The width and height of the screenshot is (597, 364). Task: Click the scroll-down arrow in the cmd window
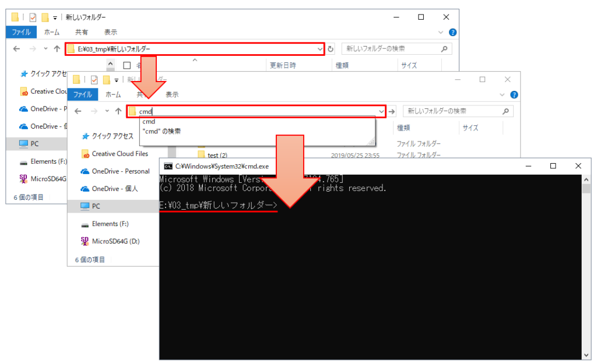tap(587, 355)
